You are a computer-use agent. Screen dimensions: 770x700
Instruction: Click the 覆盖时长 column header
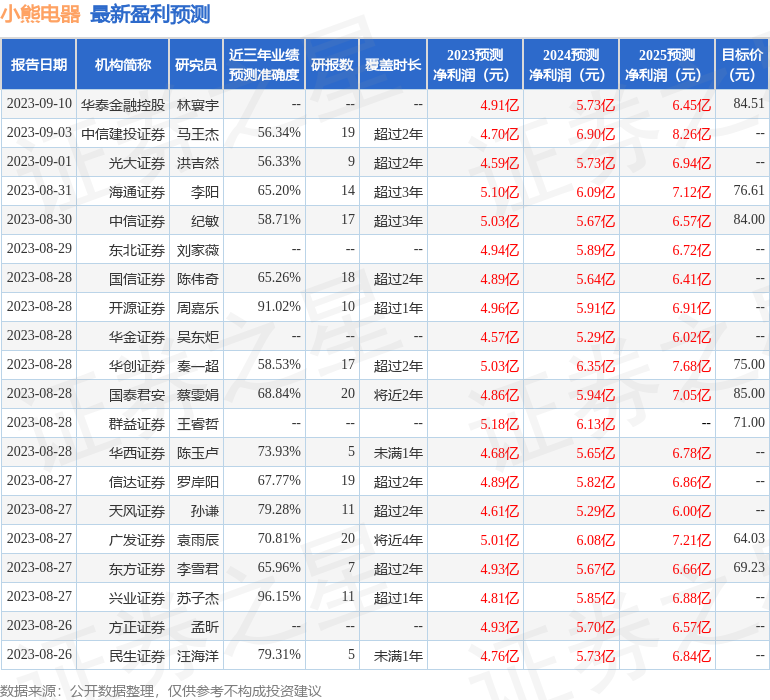click(x=393, y=64)
